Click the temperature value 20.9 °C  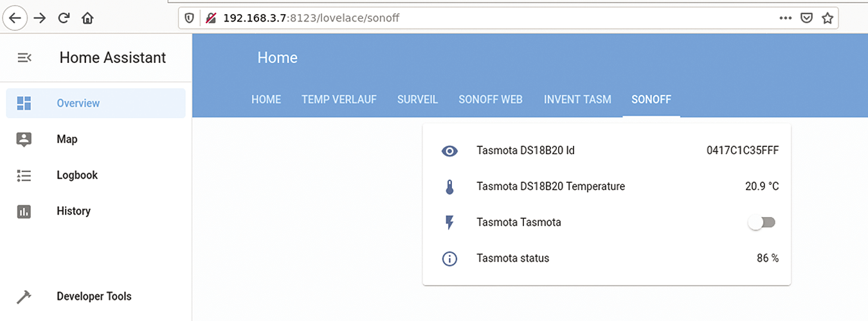point(762,187)
